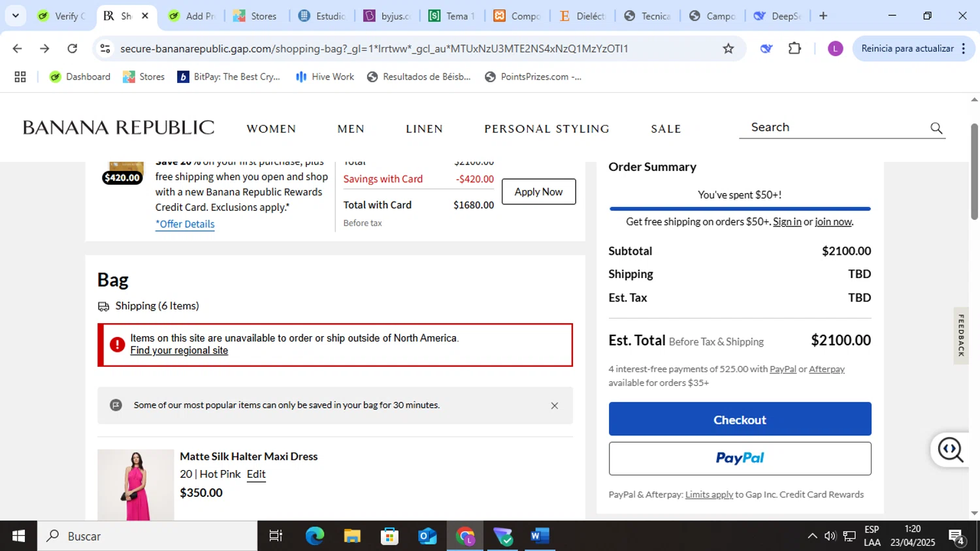This screenshot has width=980, height=551.
Task: Open Word from taskbar
Action: click(540, 536)
